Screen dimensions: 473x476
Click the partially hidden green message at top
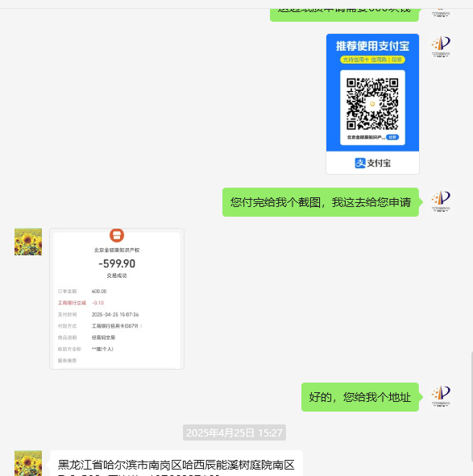pyautogui.click(x=344, y=14)
